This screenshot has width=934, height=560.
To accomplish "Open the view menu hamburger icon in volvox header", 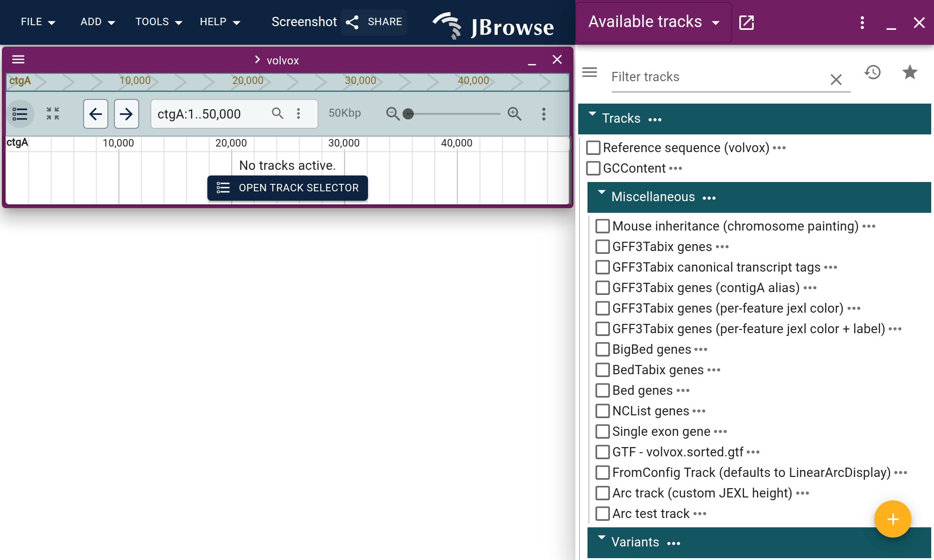I will click(18, 59).
